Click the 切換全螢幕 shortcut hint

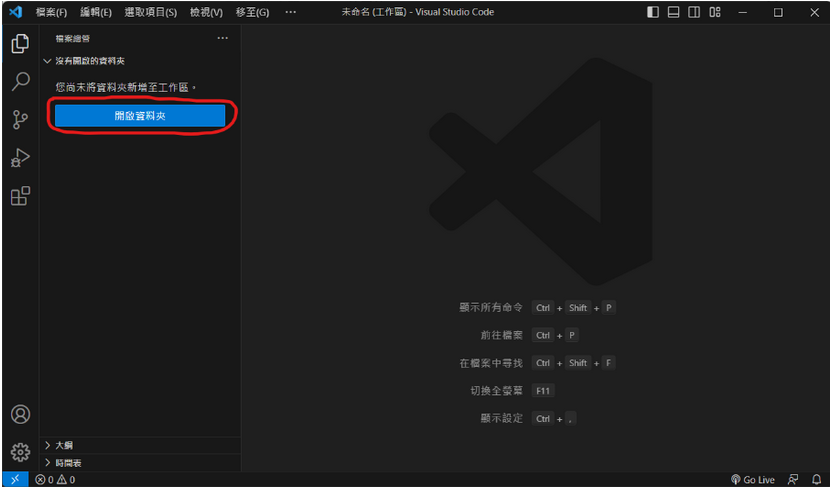(x=496, y=391)
